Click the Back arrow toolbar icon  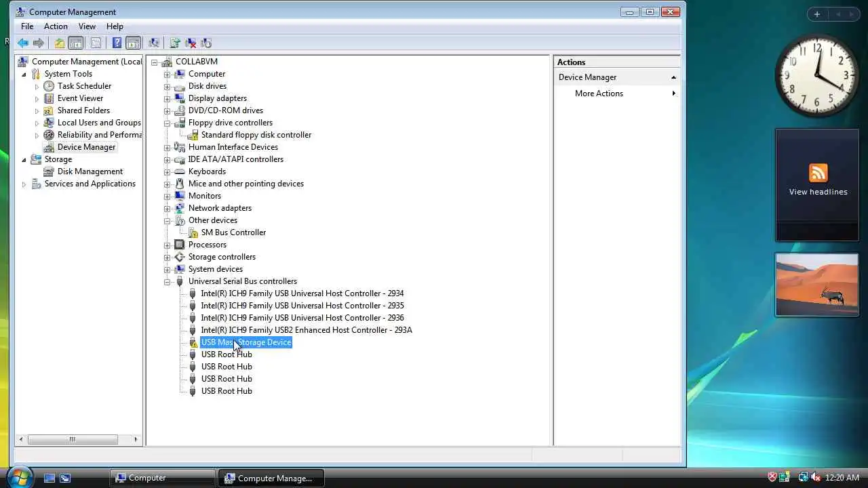pos(22,43)
